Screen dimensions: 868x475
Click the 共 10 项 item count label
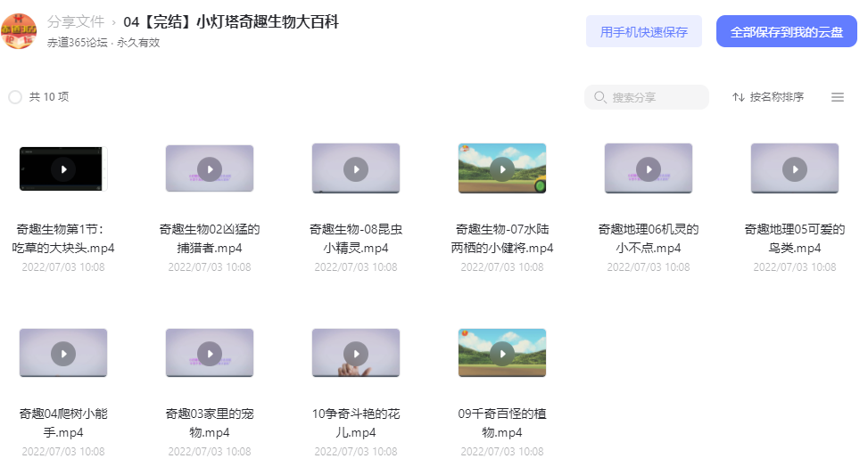(49, 97)
